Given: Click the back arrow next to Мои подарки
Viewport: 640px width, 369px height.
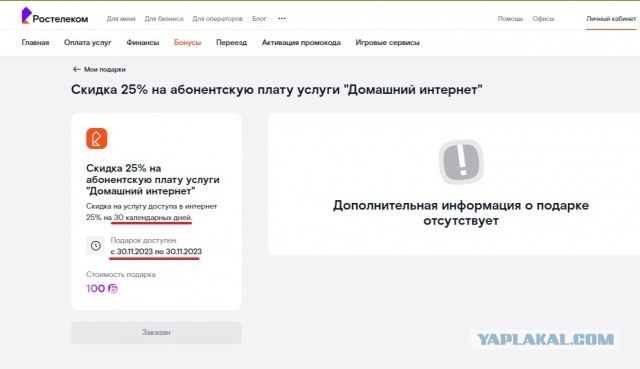Looking at the screenshot, I should click(x=76, y=69).
